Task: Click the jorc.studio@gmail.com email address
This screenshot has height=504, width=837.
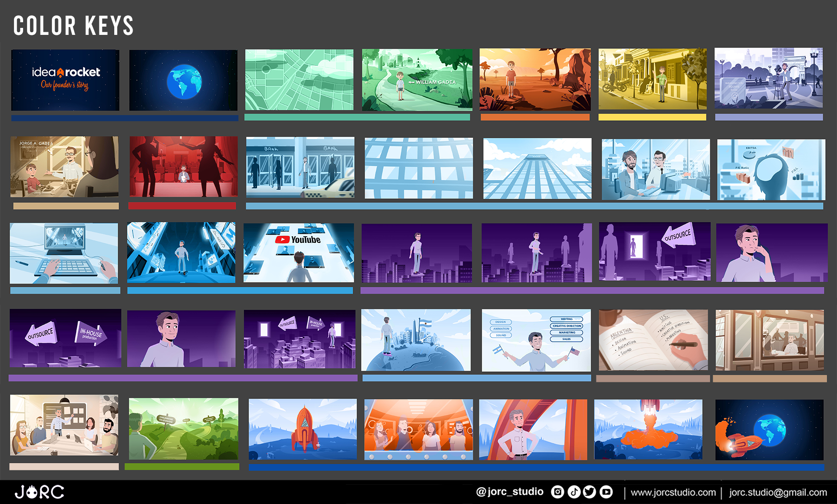Action: click(778, 493)
